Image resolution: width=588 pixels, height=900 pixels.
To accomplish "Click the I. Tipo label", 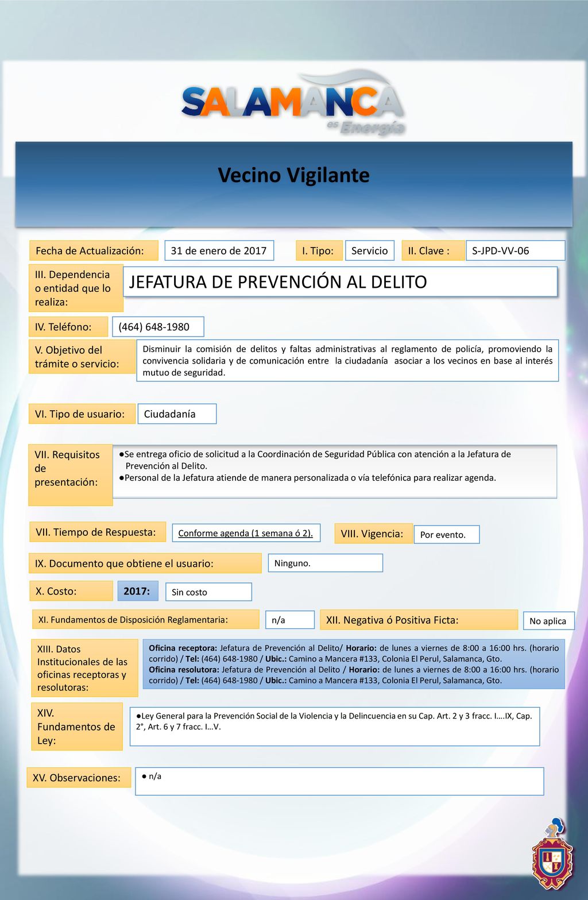I will [319, 250].
